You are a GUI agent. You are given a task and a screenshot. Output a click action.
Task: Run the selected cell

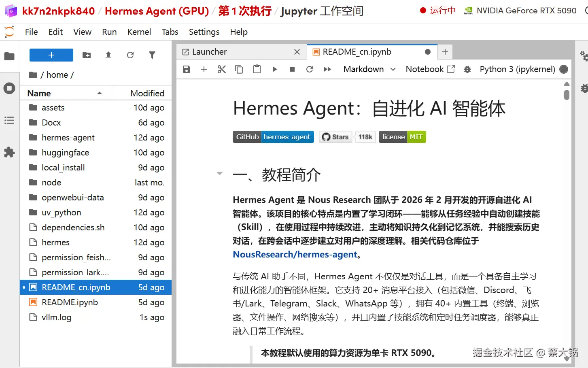click(274, 69)
